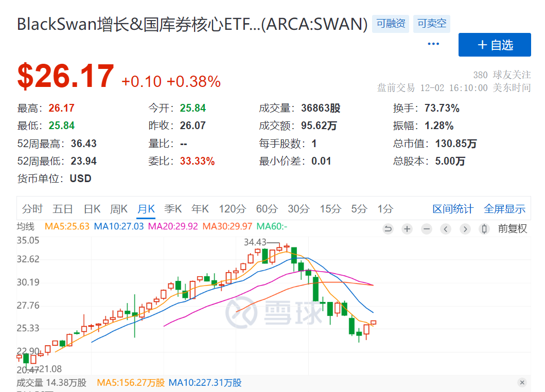This screenshot has width=545, height=392.
Task: Click the stock title BlackSwan ETF heading
Action: coord(192,24)
